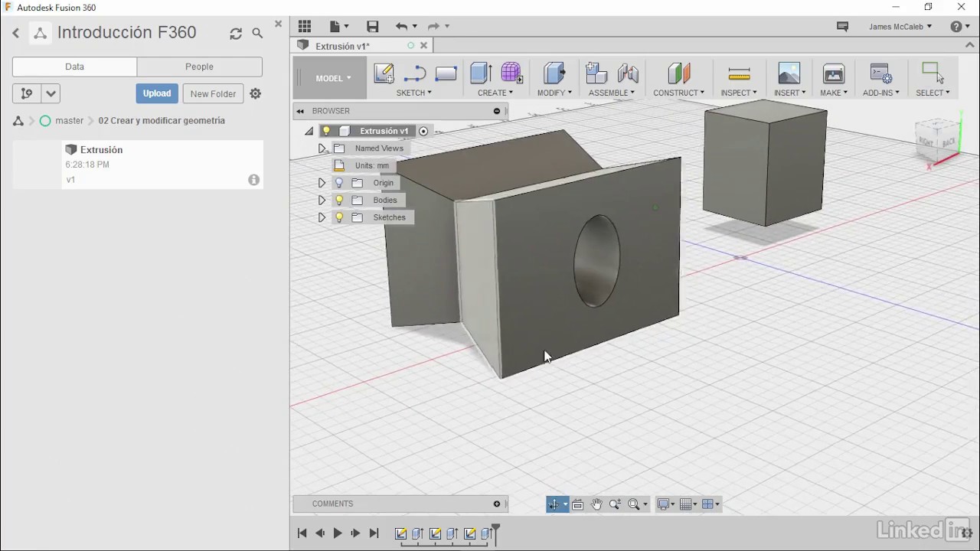Expand the Named Views tree node

322,148
